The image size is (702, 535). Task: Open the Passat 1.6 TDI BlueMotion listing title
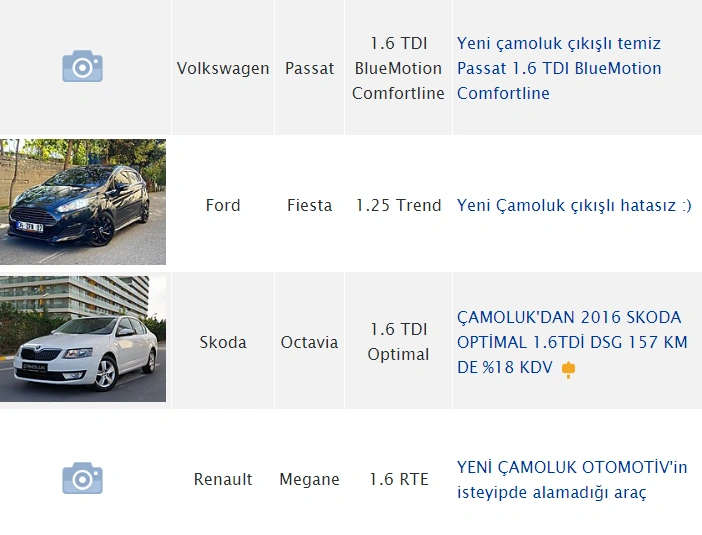(x=558, y=68)
